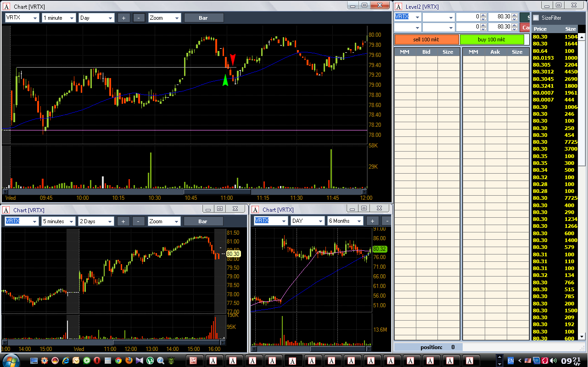Viewport: 588px width, 367px height.
Task: Click the green buy arrow marker on chart
Action: [x=225, y=80]
